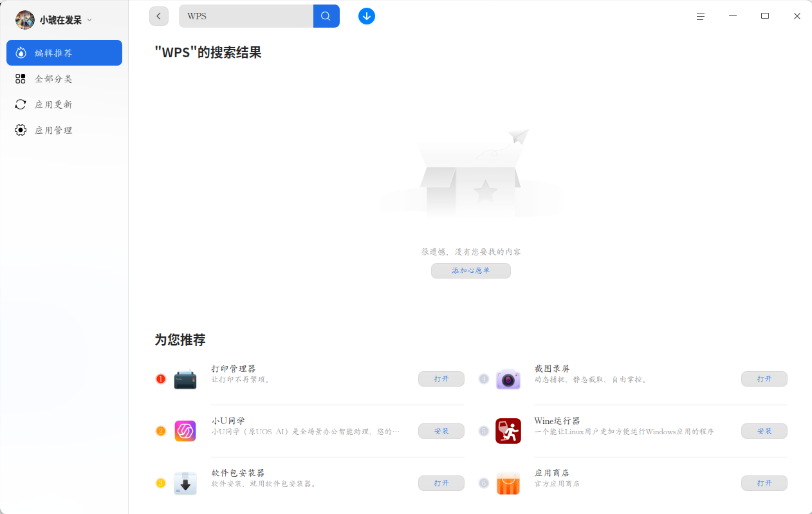The image size is (812, 514).
Task: Click inside the WPS search field
Action: click(x=246, y=16)
